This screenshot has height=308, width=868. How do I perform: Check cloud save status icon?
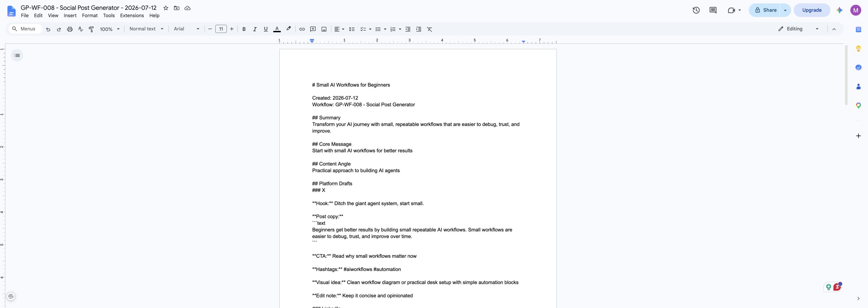click(188, 8)
